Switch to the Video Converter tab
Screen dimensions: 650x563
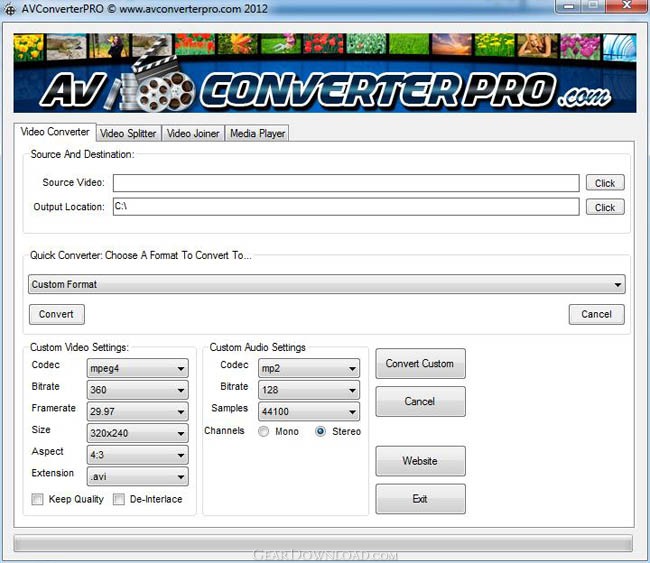55,132
